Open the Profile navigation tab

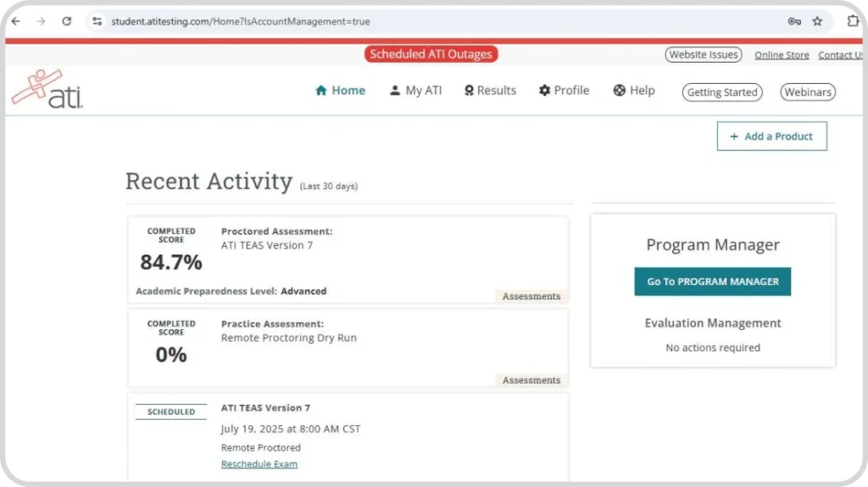point(564,90)
